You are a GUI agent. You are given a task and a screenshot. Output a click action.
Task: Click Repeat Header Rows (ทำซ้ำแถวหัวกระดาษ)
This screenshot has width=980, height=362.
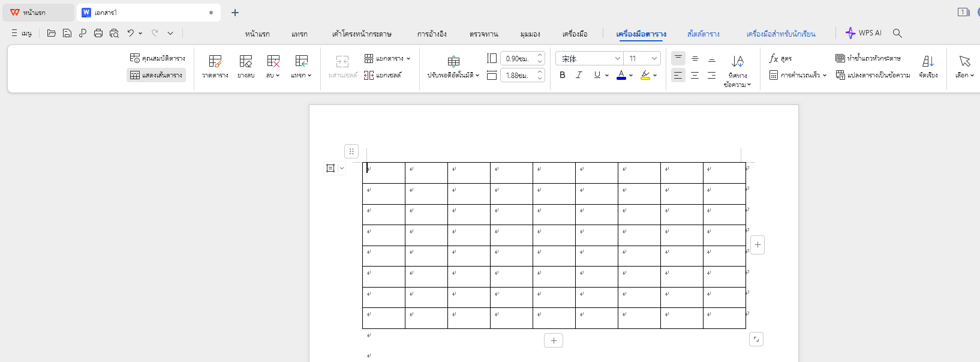[868, 58]
